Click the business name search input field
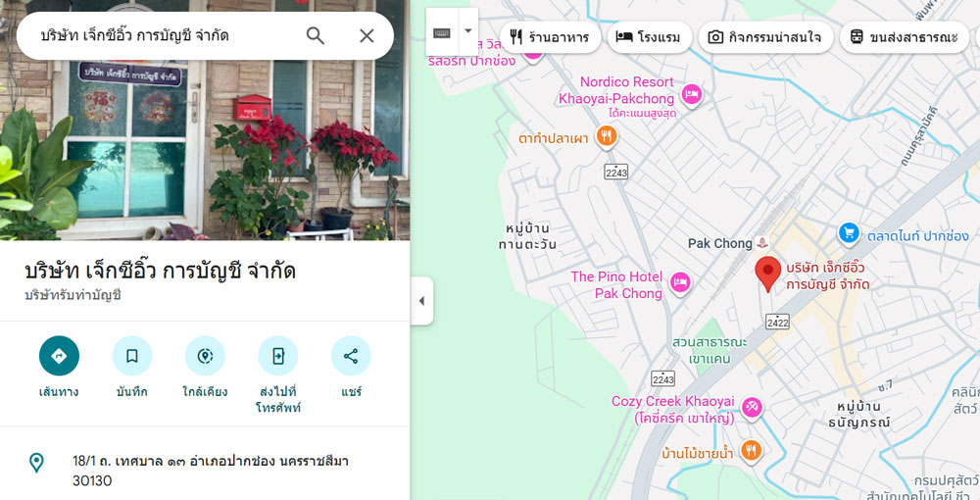This screenshot has width=980, height=500. 166,36
